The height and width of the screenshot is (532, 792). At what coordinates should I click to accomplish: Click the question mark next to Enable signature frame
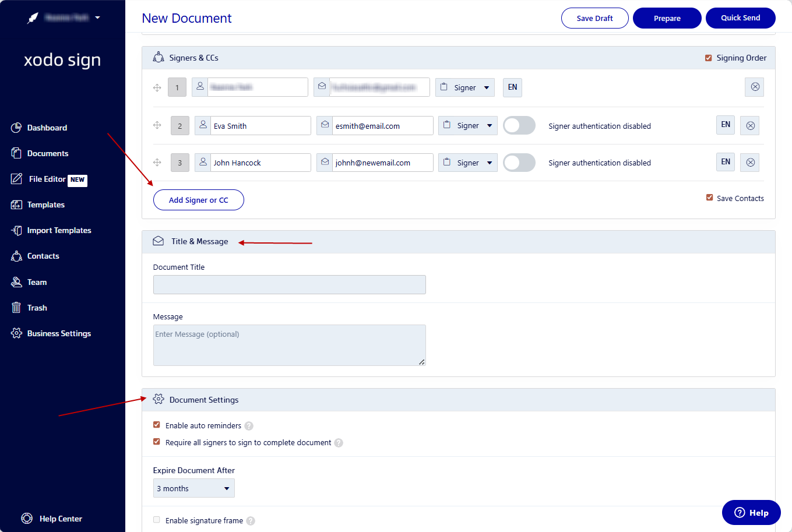click(x=251, y=520)
